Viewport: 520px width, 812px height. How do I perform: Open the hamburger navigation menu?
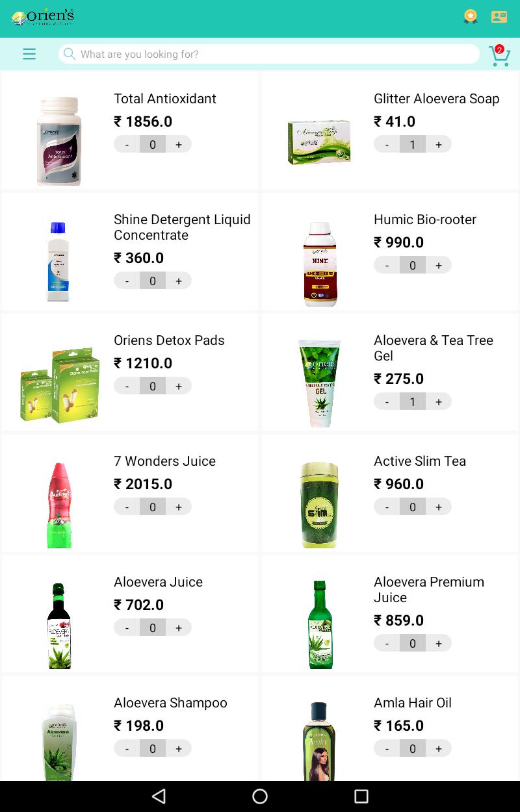tap(29, 54)
